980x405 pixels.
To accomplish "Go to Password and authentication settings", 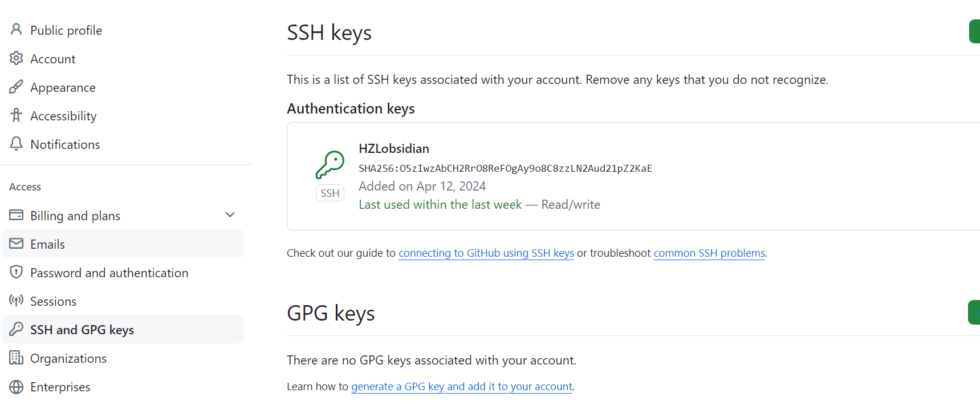I will (x=109, y=273).
